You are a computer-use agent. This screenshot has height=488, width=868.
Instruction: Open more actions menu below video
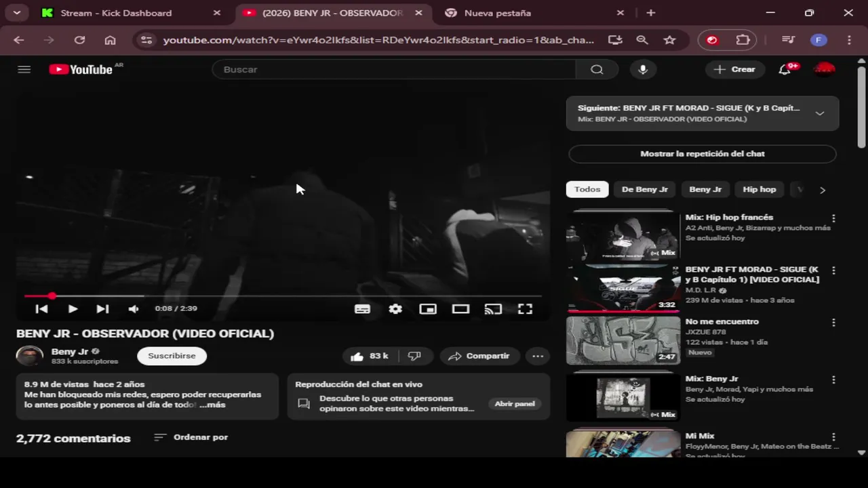click(x=538, y=356)
